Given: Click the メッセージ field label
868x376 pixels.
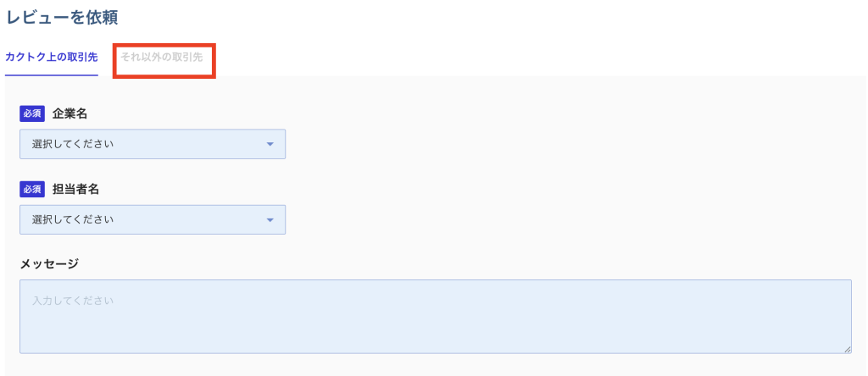Looking at the screenshot, I should [49, 263].
